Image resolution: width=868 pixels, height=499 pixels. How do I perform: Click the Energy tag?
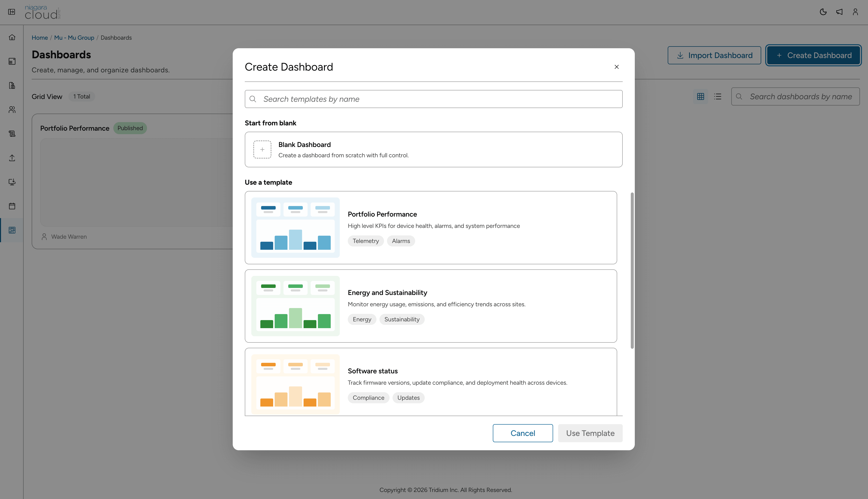click(x=362, y=319)
